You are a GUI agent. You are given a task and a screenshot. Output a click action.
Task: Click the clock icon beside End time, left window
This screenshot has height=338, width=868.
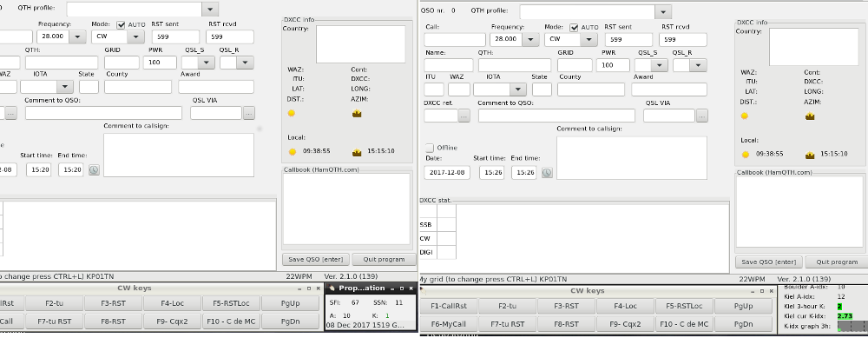pos(94,170)
